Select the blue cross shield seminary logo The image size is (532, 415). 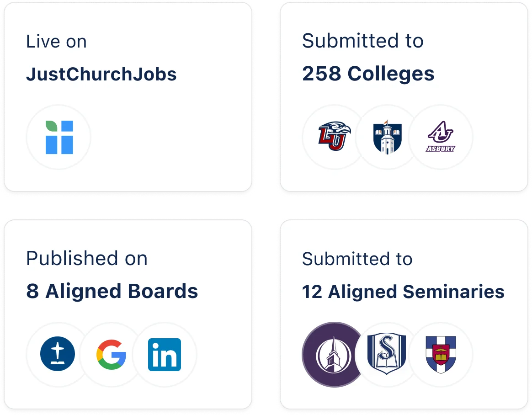441,354
